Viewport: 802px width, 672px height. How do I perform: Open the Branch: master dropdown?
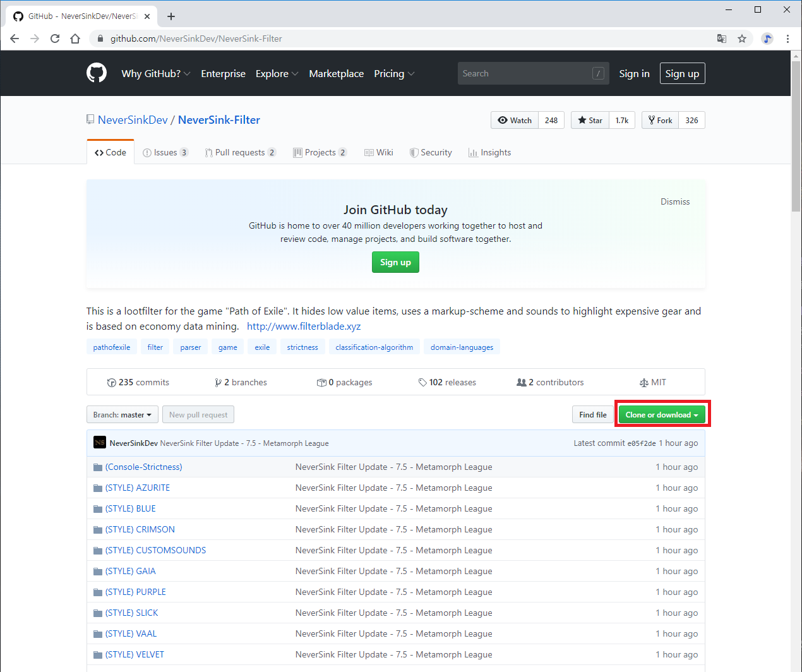pyautogui.click(x=123, y=415)
